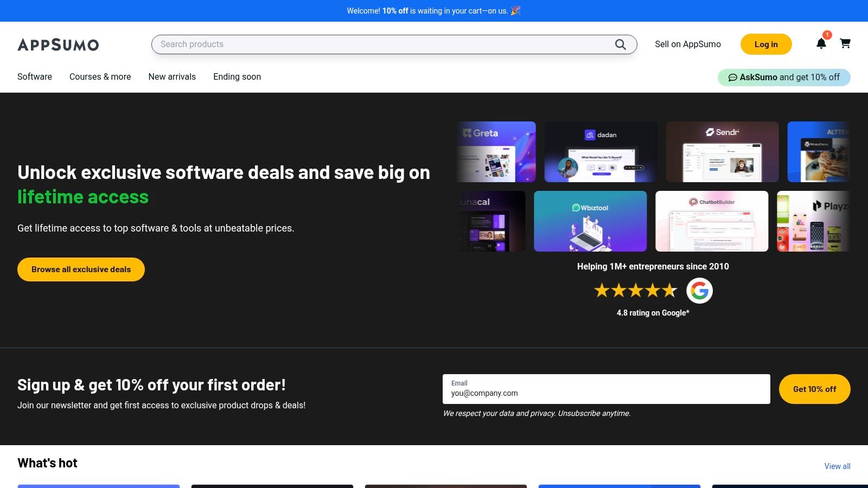Click Sell on AppSumo link
Viewport: 868px width, 488px height.
pos(687,44)
